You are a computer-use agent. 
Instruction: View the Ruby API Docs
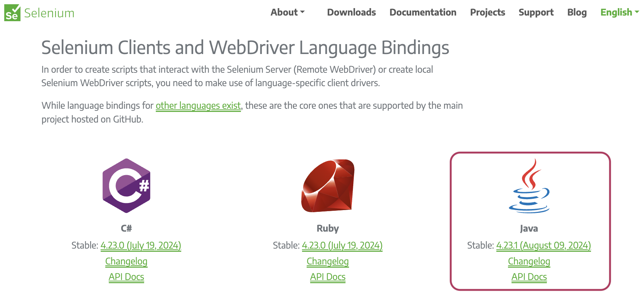coord(328,277)
